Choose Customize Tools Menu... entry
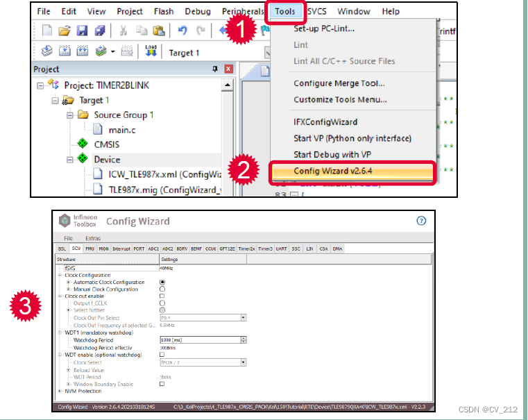 pyautogui.click(x=340, y=100)
